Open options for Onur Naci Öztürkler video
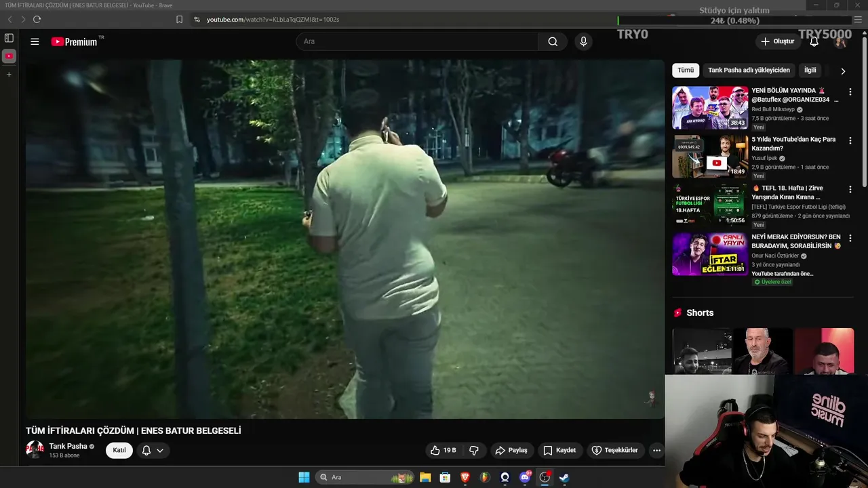868x488 pixels. click(x=850, y=238)
